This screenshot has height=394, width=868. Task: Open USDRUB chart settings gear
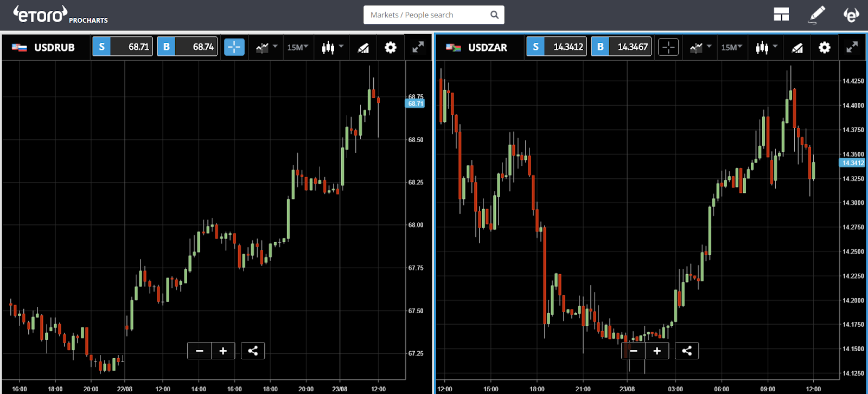coord(391,48)
